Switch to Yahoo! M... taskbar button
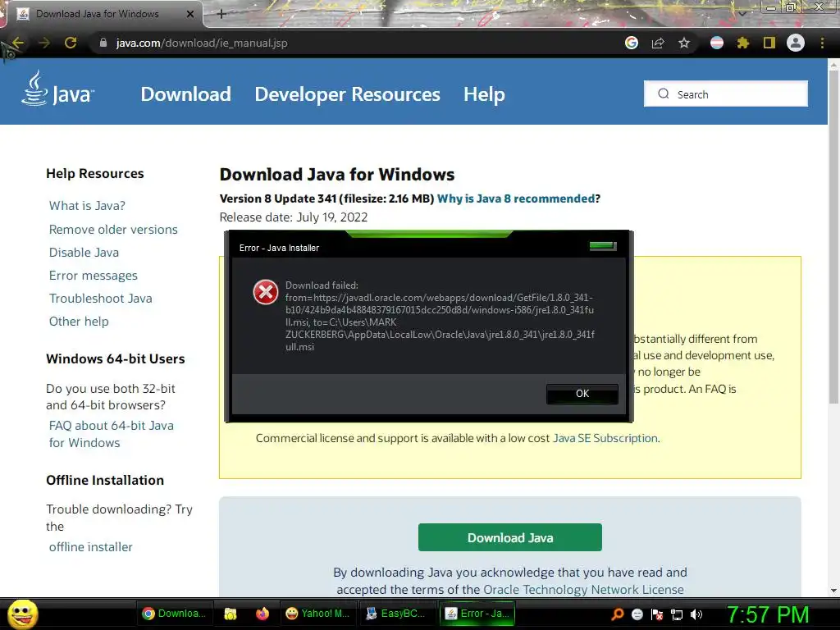Viewport: 840px width, 630px height. point(317,614)
